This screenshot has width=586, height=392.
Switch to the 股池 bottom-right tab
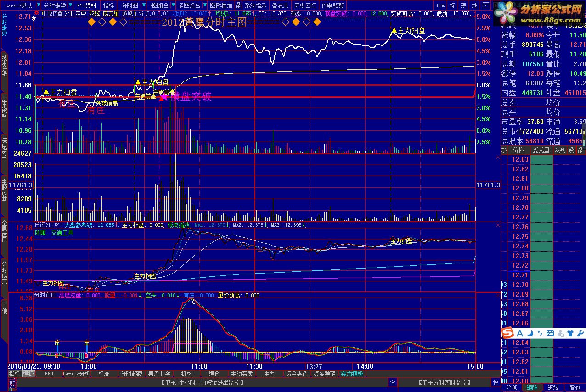pyautogui.click(x=575, y=388)
